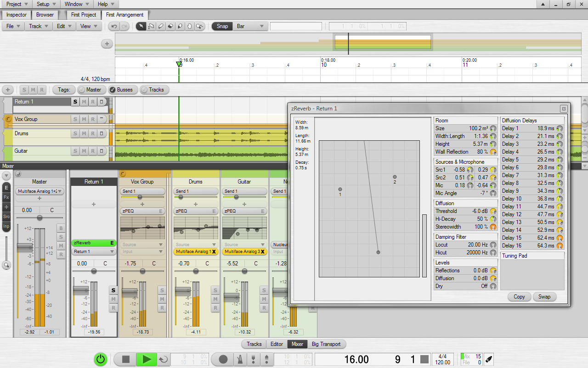Select the eraser tool in toolbar
Image resolution: width=588 pixels, height=368 pixels.
point(170,26)
